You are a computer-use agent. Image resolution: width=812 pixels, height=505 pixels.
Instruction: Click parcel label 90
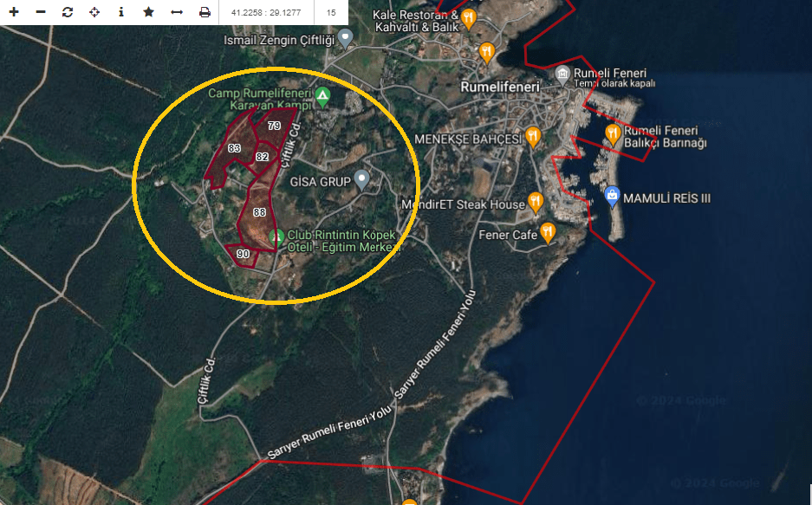[243, 254]
